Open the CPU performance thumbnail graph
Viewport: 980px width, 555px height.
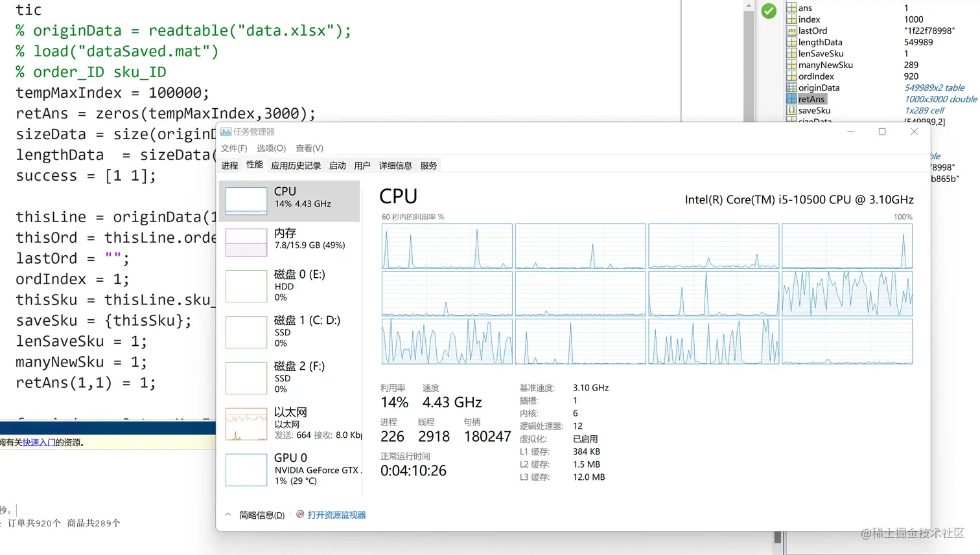coord(246,201)
